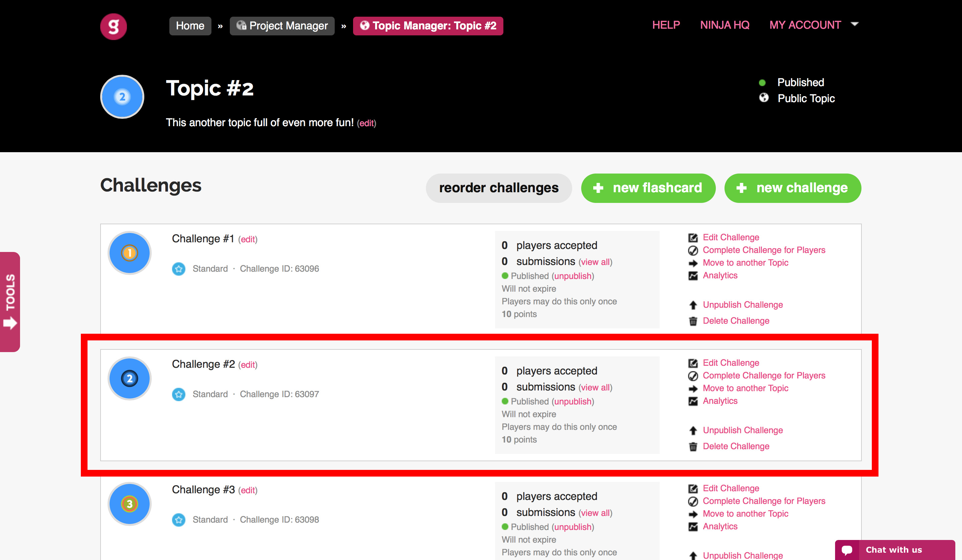Screen dimensions: 962x560
Task: Click the Challenge #3 Complete Challenge checkmark icon
Action: [x=693, y=501]
